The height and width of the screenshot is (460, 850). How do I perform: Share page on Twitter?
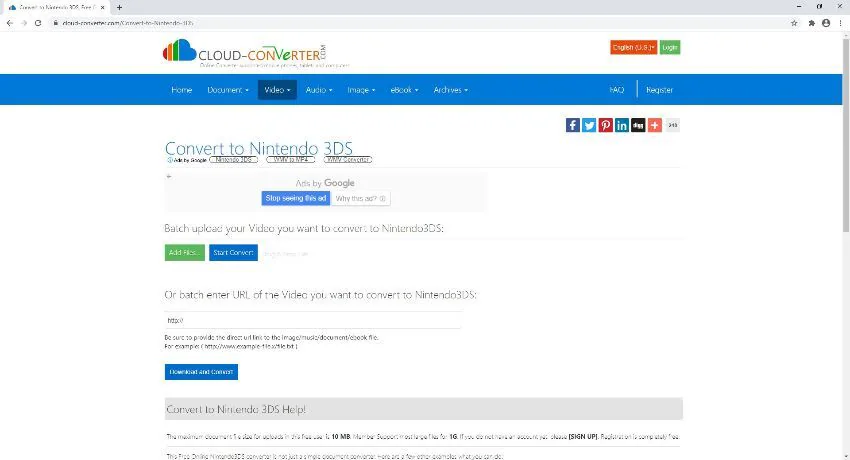589,125
